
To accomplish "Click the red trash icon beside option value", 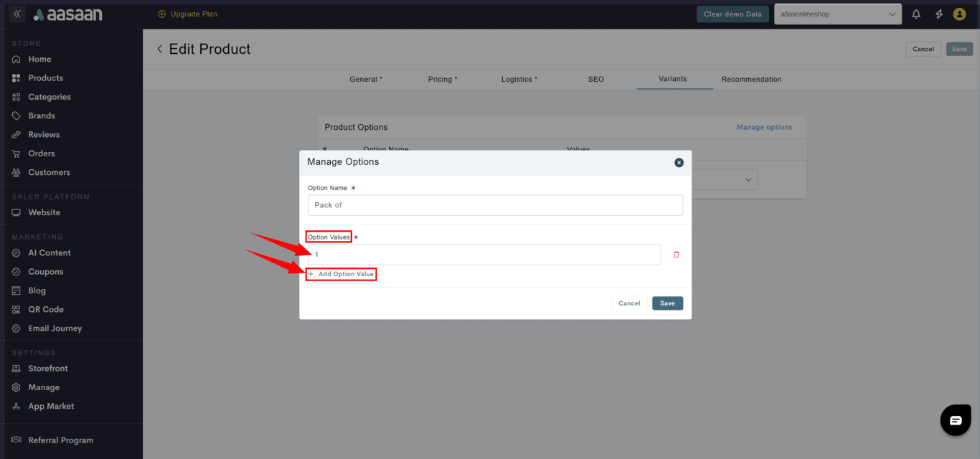I will tap(676, 255).
